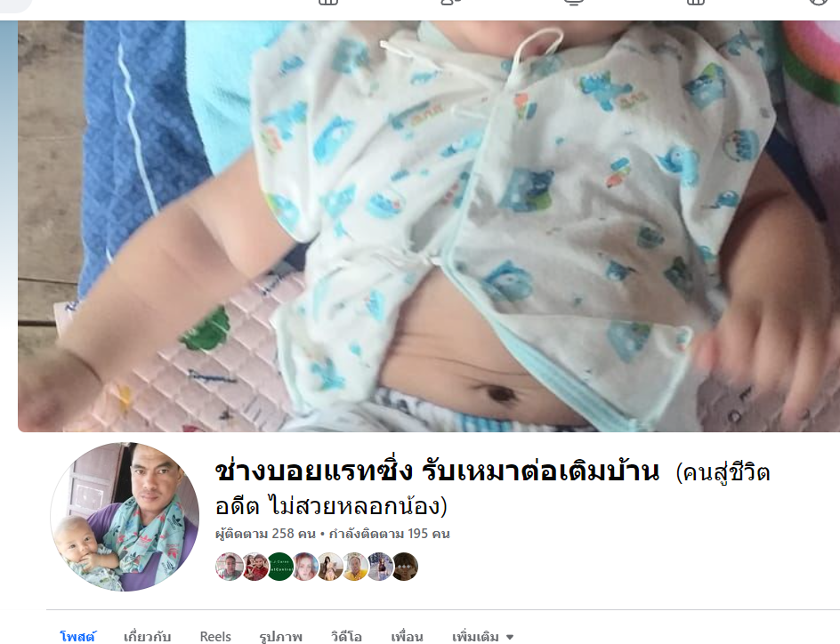Open the กำลังติดตาม 195 คน link
Screen dimensions: 840x644
point(389,534)
